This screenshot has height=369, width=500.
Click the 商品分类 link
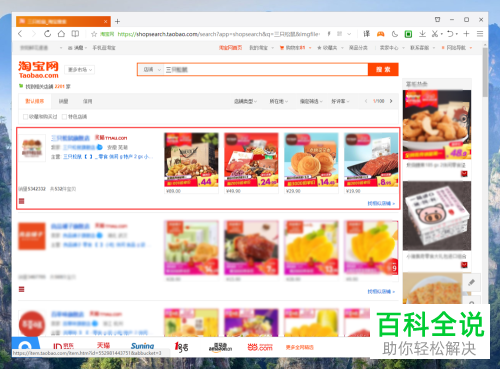pyautogui.click(x=358, y=48)
